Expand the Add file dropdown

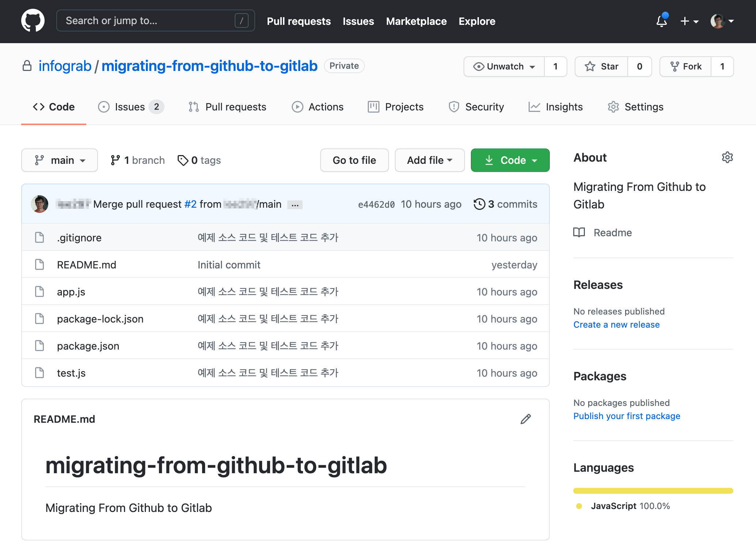pyautogui.click(x=429, y=160)
